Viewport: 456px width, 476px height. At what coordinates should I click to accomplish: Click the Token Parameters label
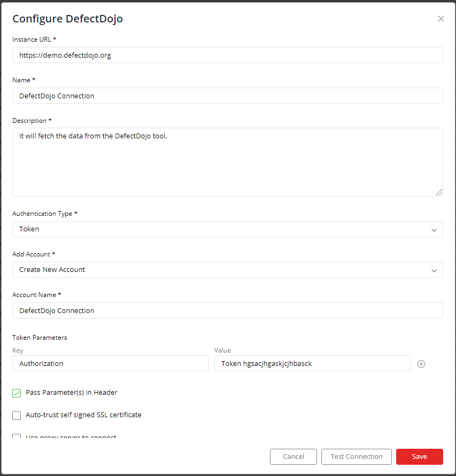click(40, 338)
